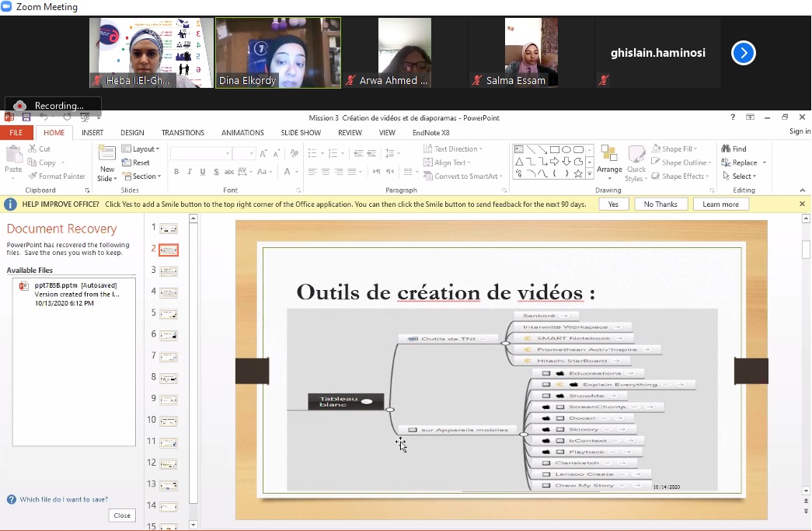Click the PowerPoint Help question mark
The width and height of the screenshot is (812, 531).
(732, 117)
